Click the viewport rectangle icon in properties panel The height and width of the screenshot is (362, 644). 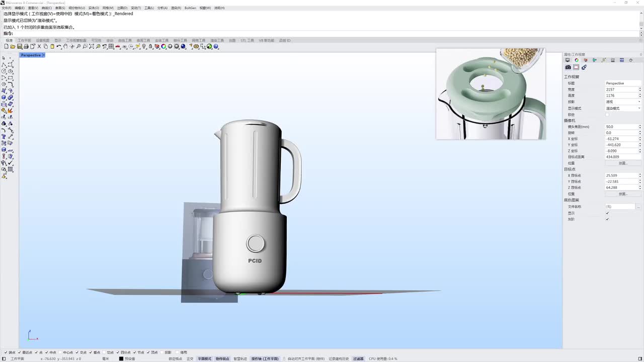[x=576, y=67]
